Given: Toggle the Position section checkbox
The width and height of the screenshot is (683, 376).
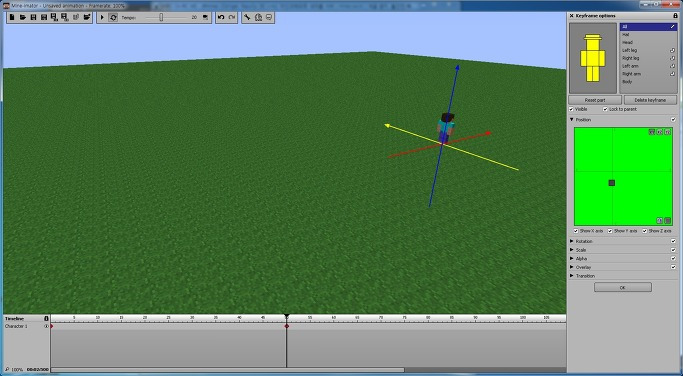Looking at the screenshot, I should (x=673, y=119).
